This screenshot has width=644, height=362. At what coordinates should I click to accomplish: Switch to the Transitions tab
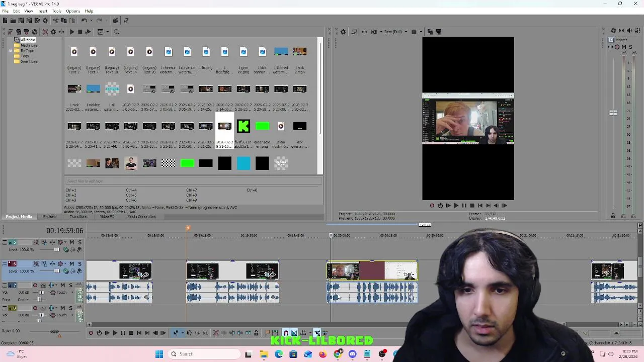(x=78, y=217)
